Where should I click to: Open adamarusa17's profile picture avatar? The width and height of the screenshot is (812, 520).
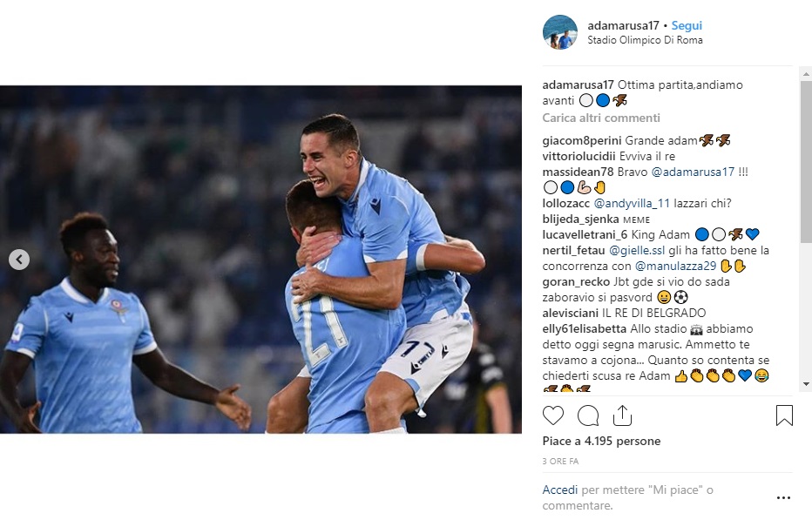click(560, 32)
